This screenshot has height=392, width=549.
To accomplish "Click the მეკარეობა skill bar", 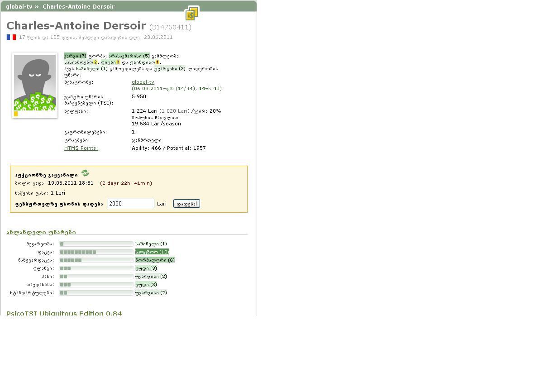I will tap(96, 244).
